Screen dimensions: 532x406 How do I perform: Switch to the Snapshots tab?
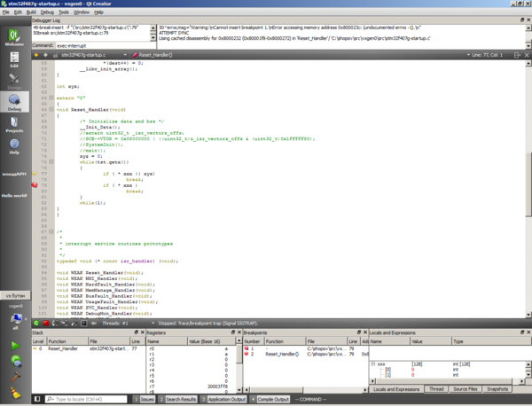pyautogui.click(x=497, y=389)
